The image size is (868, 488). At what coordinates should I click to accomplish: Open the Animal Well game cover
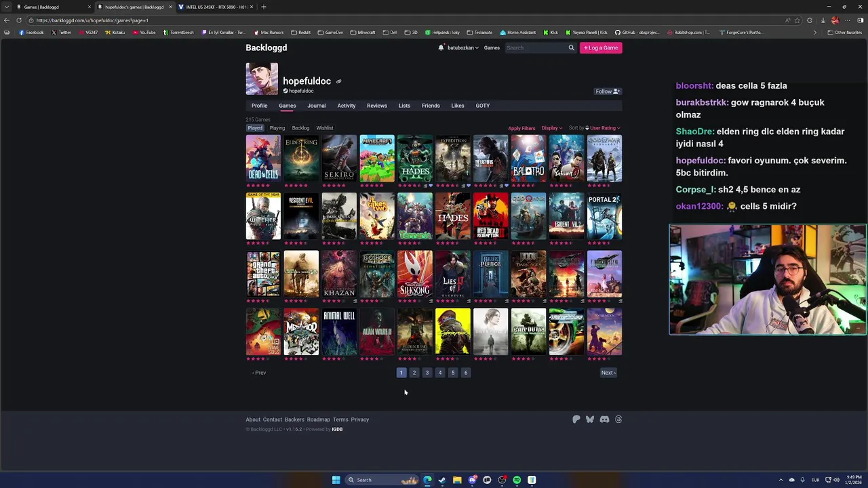click(x=338, y=332)
